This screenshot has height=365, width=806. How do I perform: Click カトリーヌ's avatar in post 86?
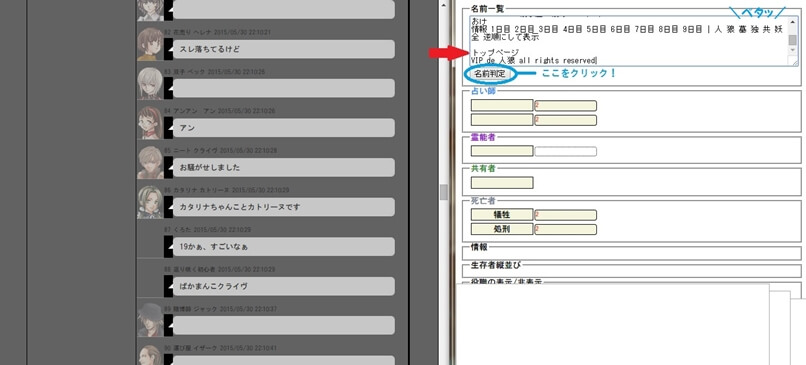(x=150, y=203)
